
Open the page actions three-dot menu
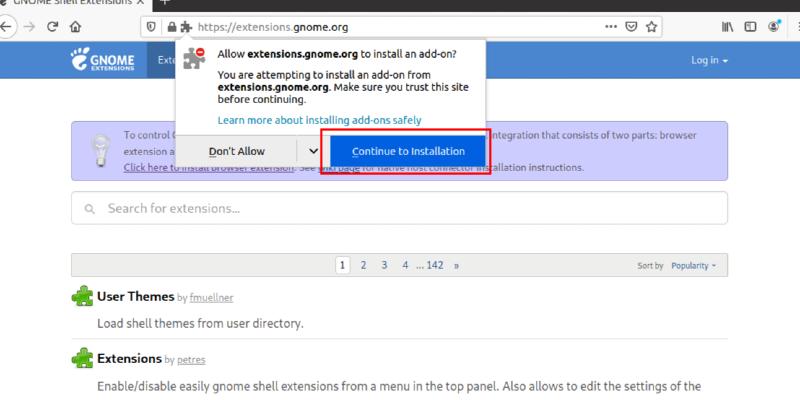point(612,27)
